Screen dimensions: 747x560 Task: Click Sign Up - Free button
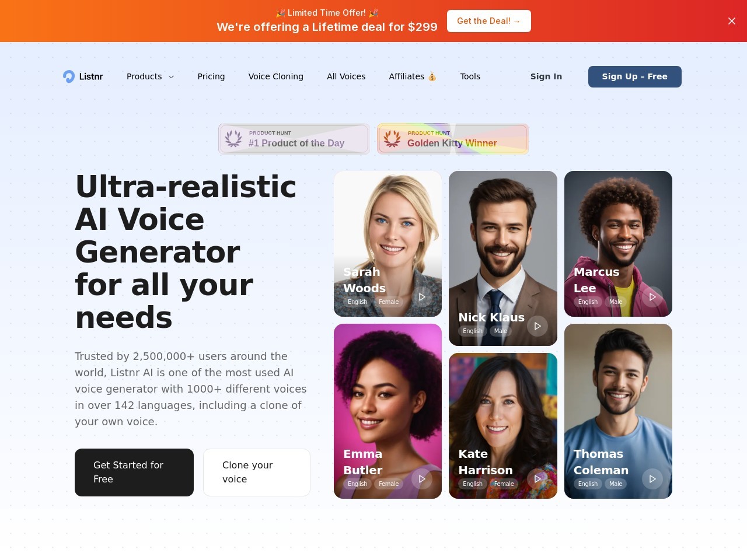[x=635, y=76]
